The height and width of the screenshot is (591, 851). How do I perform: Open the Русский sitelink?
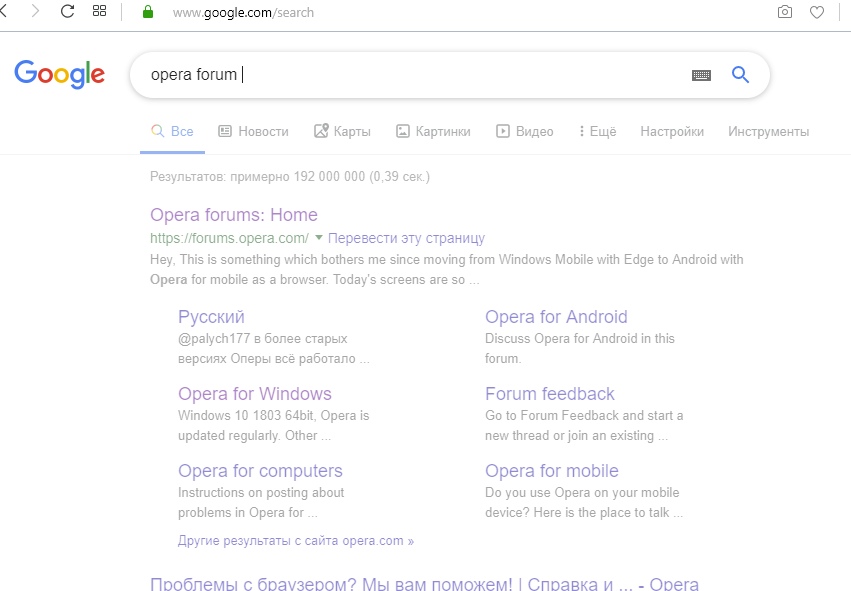pos(211,317)
